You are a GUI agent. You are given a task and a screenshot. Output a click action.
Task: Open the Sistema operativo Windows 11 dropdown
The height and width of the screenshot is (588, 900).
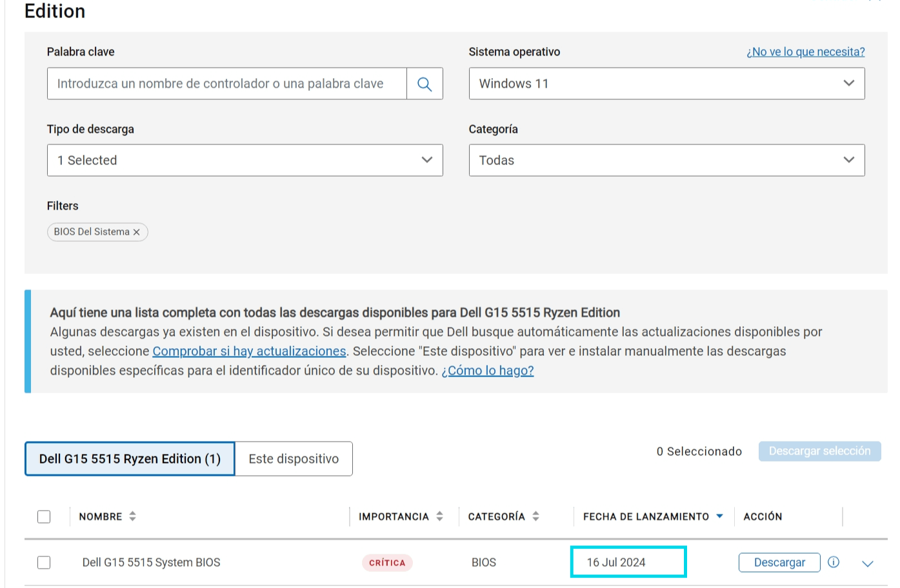666,84
